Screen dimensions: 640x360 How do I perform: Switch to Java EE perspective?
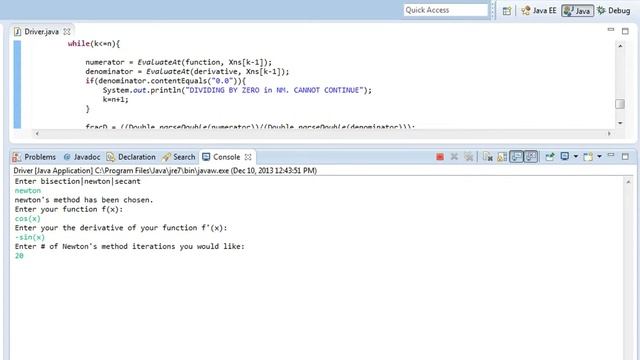[x=539, y=11]
